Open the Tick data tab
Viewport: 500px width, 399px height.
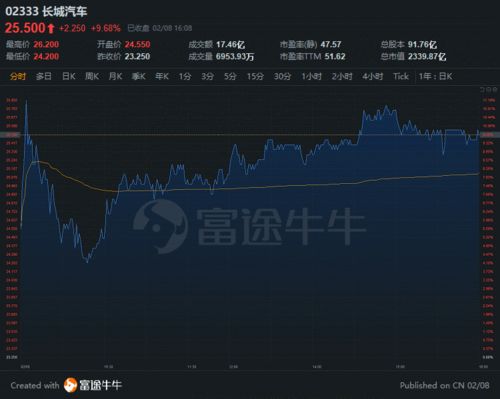(401, 76)
